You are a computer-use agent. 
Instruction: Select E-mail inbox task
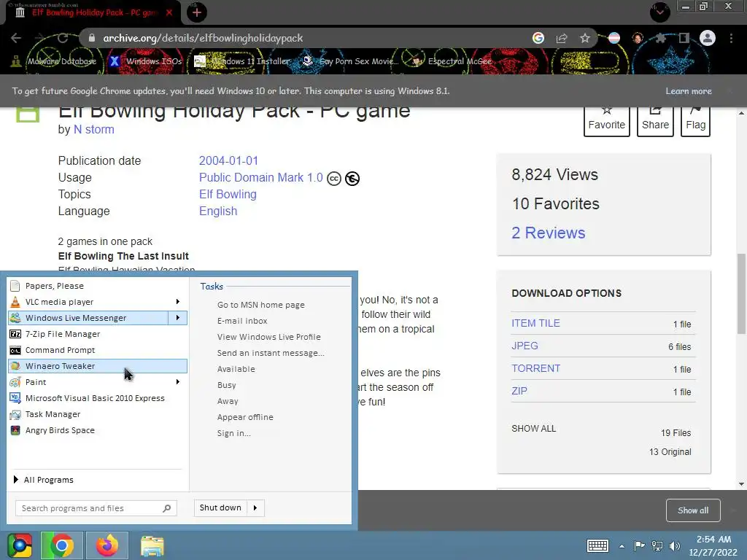pos(242,321)
